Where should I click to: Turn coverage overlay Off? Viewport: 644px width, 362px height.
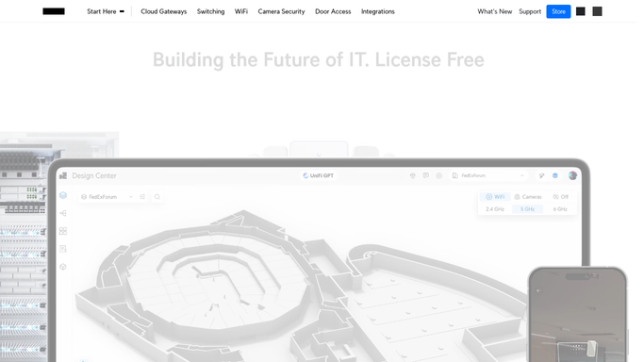(x=561, y=197)
